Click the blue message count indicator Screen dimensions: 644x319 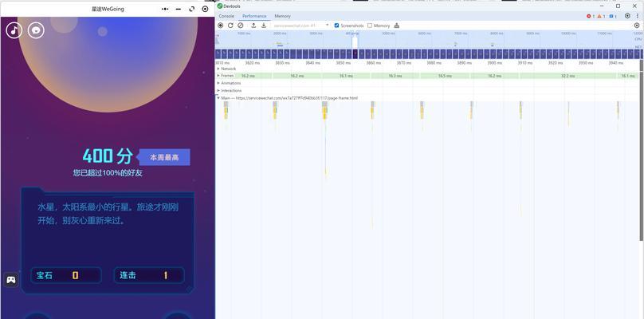pyautogui.click(x=613, y=16)
